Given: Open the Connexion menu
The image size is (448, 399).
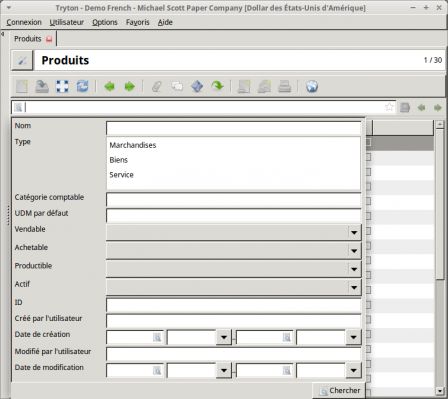Looking at the screenshot, I should tap(24, 22).
